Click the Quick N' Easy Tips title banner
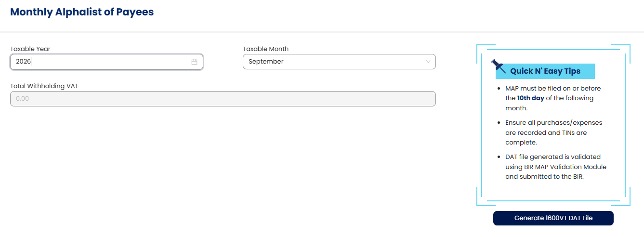The width and height of the screenshot is (644, 237). point(545,71)
